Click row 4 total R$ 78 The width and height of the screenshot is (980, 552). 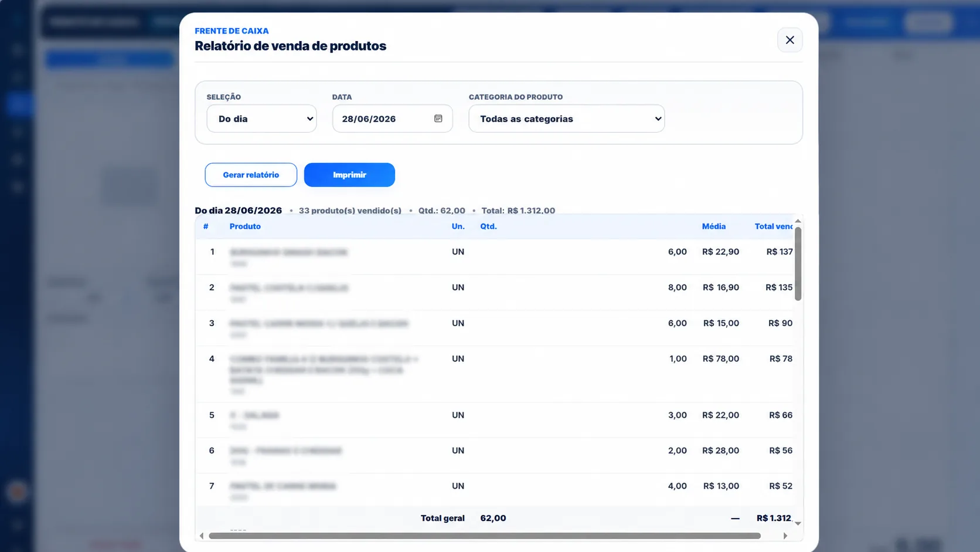pos(781,359)
